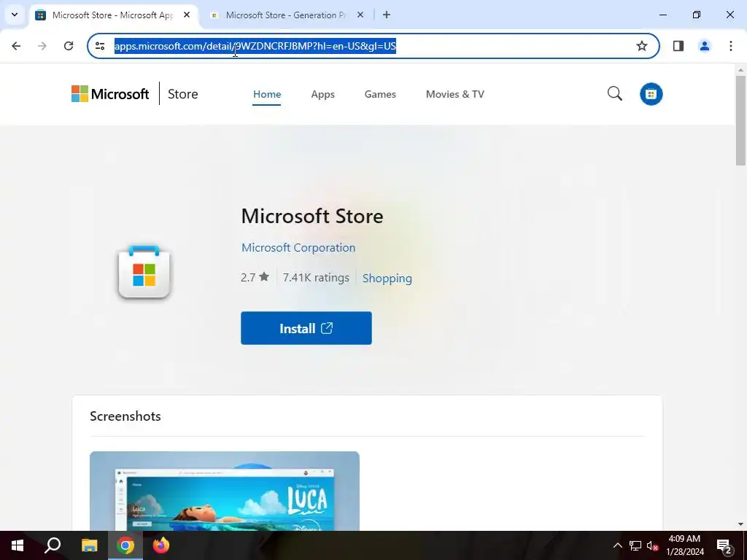Screen dimensions: 747x560
Task: Open Windows taskbar search
Action: point(53,545)
